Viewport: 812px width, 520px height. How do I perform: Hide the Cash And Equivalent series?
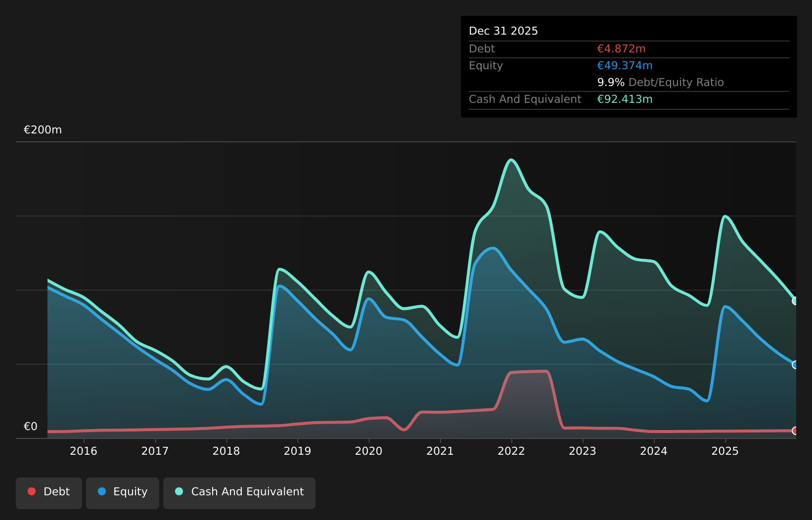pos(239,492)
